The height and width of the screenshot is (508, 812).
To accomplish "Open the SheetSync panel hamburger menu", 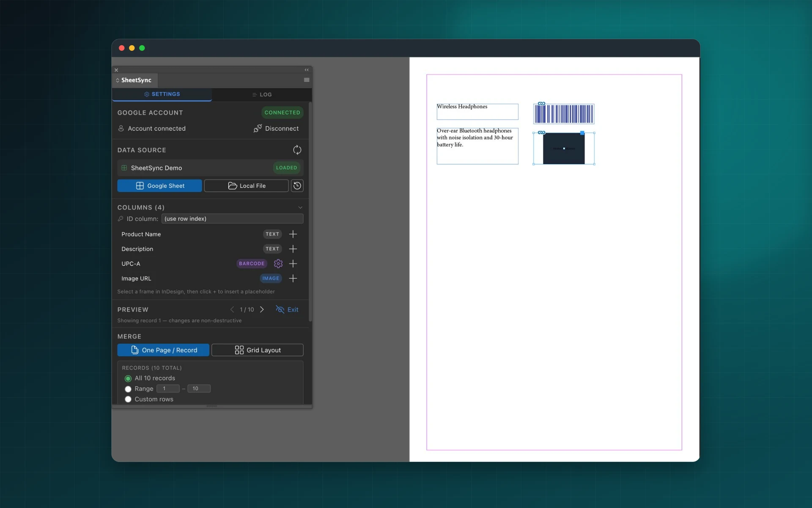I will click(307, 80).
